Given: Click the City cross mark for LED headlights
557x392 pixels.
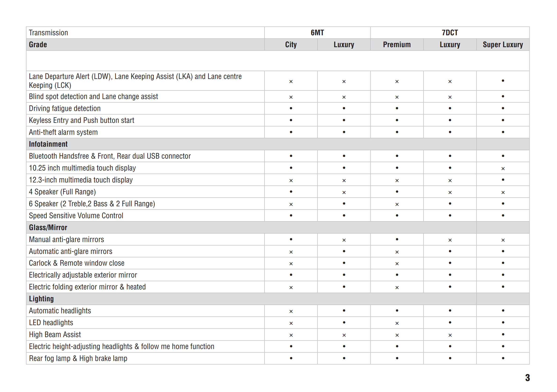Looking at the screenshot, I should (x=291, y=323).
